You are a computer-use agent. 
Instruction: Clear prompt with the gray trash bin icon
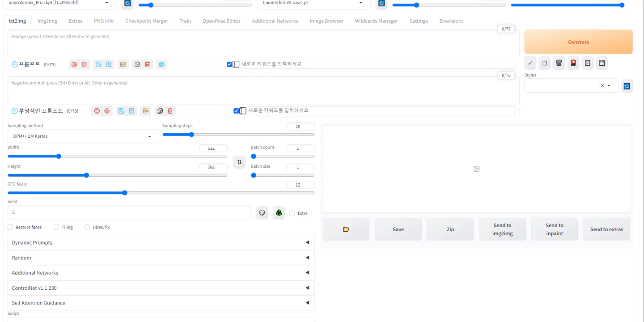559,63
